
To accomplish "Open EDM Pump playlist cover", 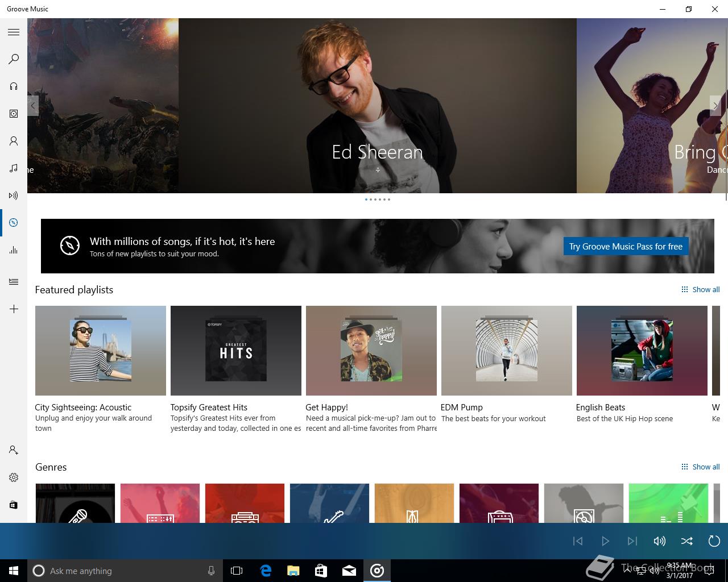I will (507, 351).
